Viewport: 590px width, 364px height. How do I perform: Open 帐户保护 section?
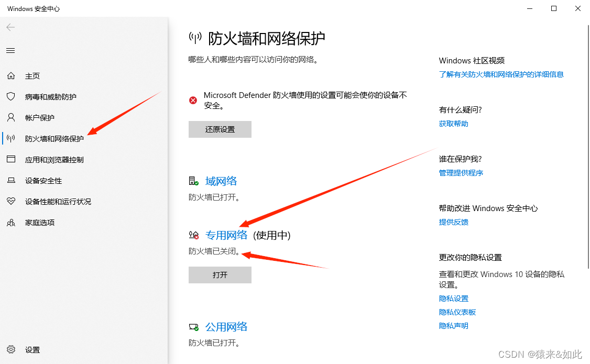click(39, 118)
